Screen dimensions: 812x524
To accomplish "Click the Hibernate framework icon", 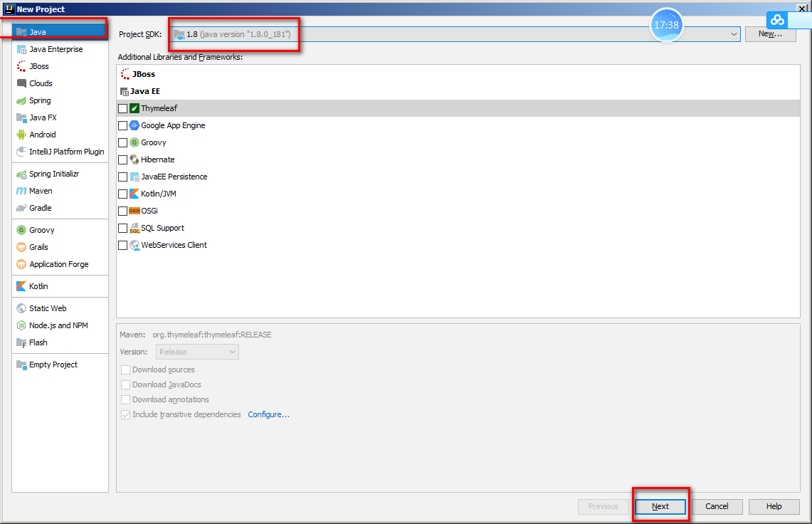I will click(x=135, y=159).
